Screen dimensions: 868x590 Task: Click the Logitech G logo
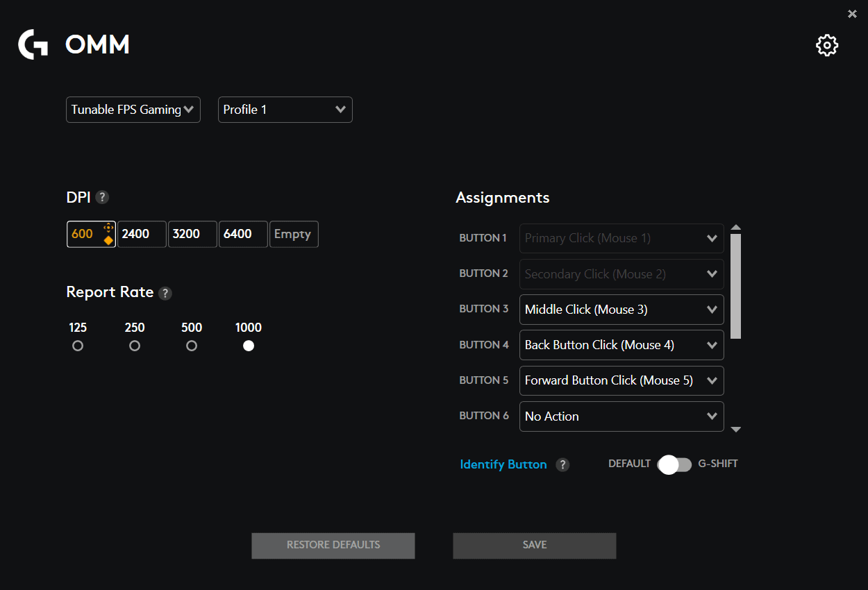(33, 44)
